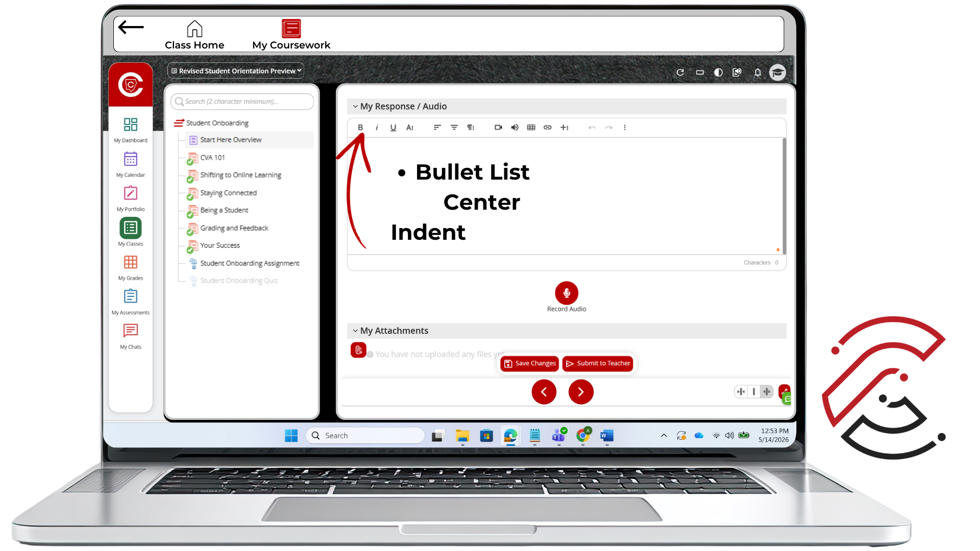This screenshot has width=980, height=551.
Task: Open the Your Success lesson
Action: (220, 245)
